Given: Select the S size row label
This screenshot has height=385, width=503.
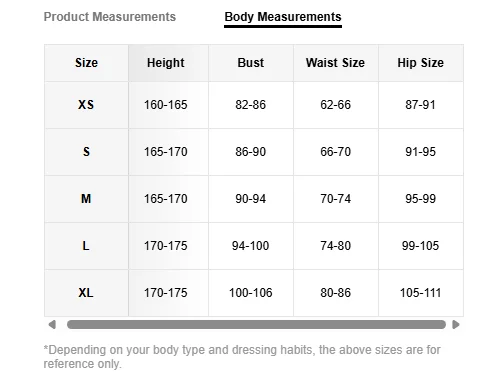Looking at the screenshot, I should coord(86,152).
